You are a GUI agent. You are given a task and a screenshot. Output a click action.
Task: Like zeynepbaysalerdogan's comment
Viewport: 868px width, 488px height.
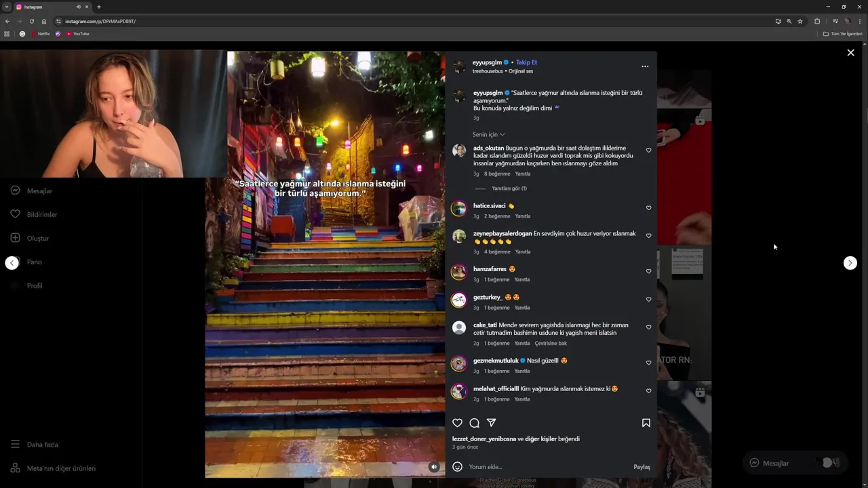point(648,236)
